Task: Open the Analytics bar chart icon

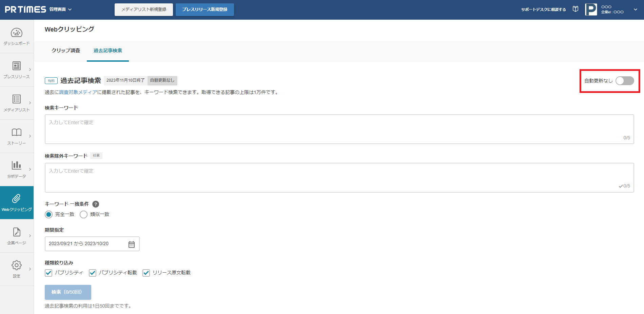Action: [x=17, y=165]
